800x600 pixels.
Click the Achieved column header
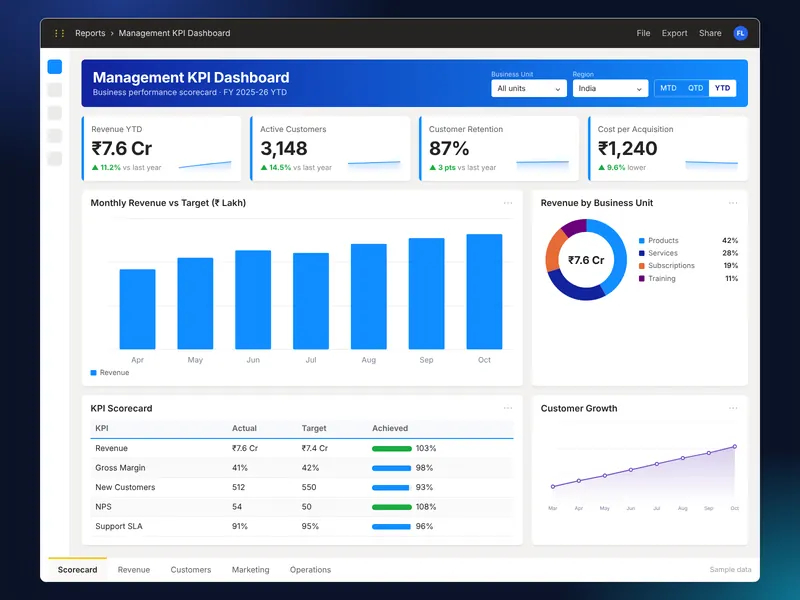coord(390,428)
